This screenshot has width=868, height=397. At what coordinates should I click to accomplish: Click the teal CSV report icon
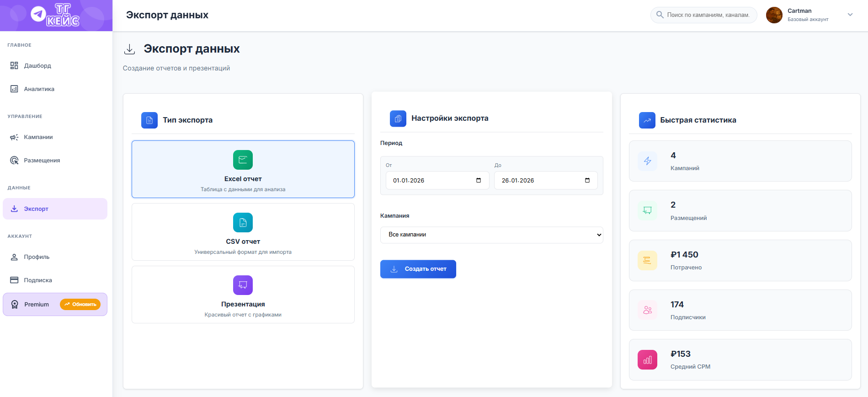243,222
